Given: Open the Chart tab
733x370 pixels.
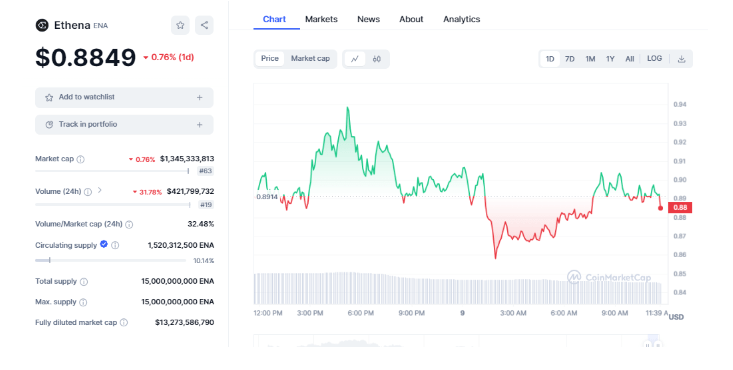Looking at the screenshot, I should [274, 19].
